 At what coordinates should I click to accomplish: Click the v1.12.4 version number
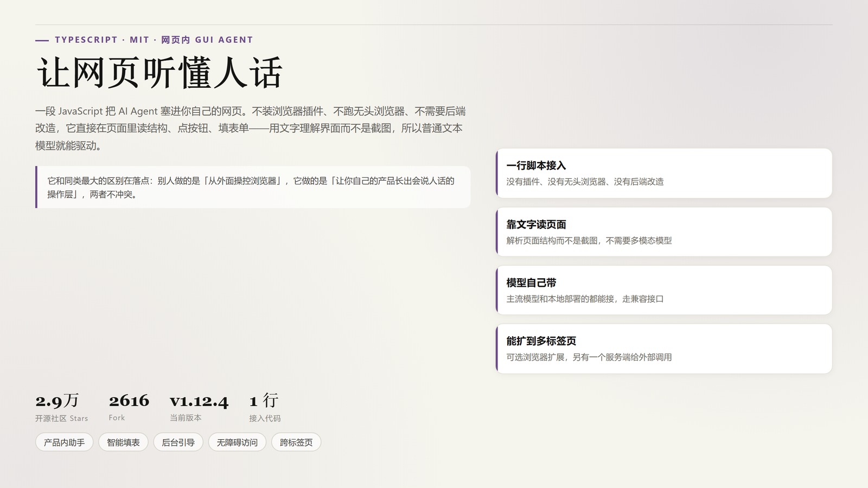[199, 401]
